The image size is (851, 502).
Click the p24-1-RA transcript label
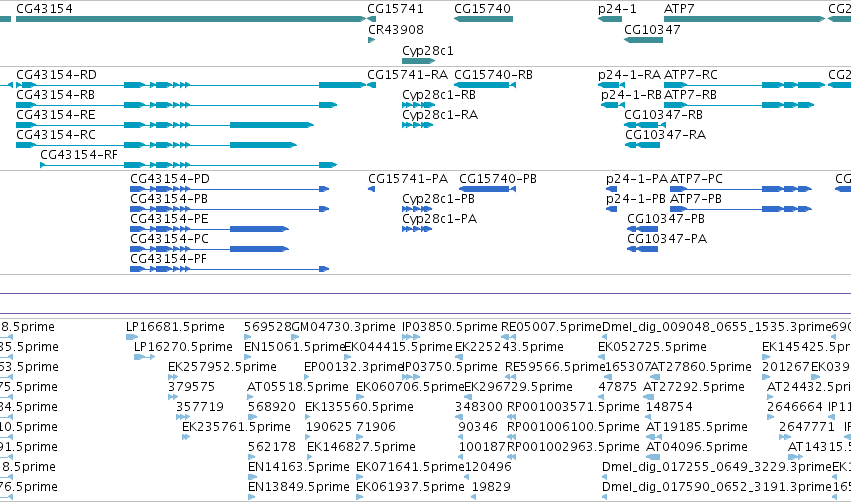[x=630, y=75]
